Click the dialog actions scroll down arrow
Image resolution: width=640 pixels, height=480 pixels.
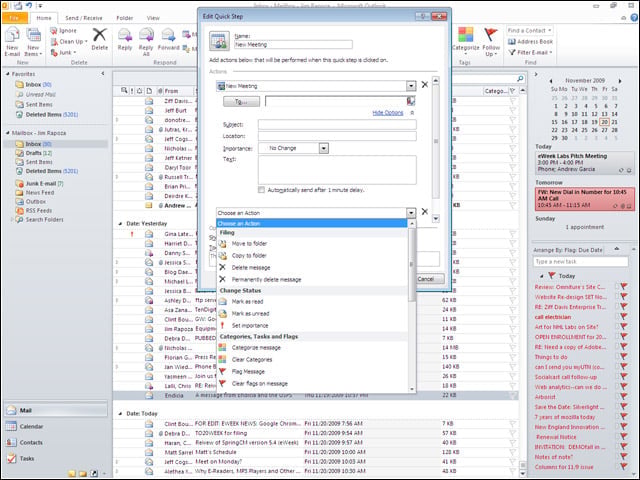coord(436,218)
